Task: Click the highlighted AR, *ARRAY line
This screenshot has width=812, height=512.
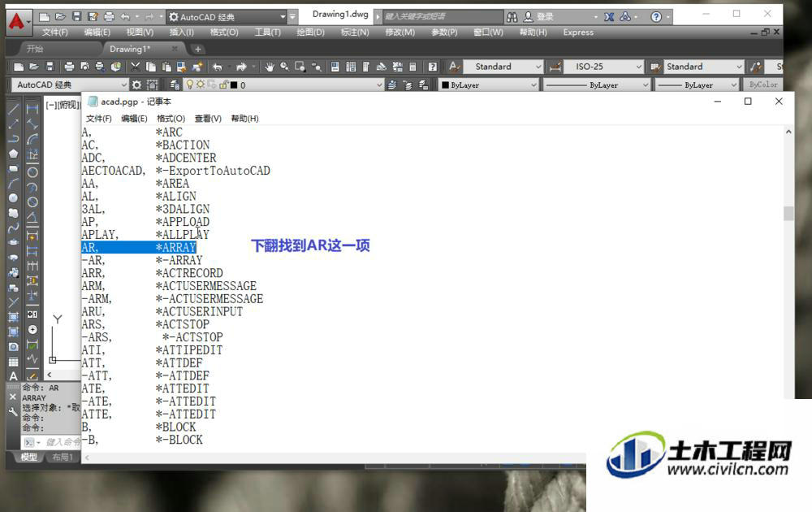Action: coord(139,247)
